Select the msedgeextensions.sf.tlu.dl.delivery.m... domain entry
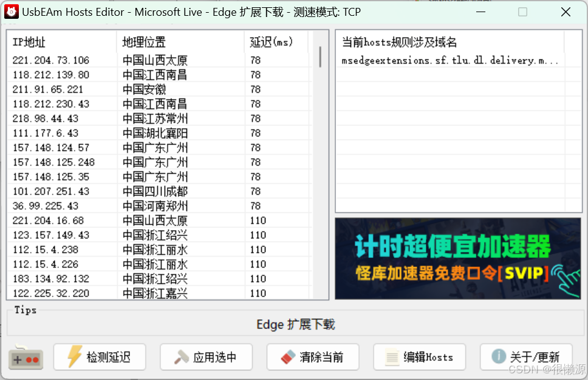 point(450,60)
